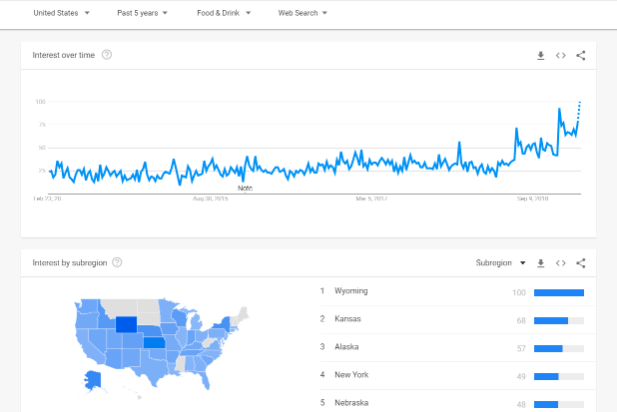Share the Interest over time chart
This screenshot has height=412, width=617.
click(581, 55)
